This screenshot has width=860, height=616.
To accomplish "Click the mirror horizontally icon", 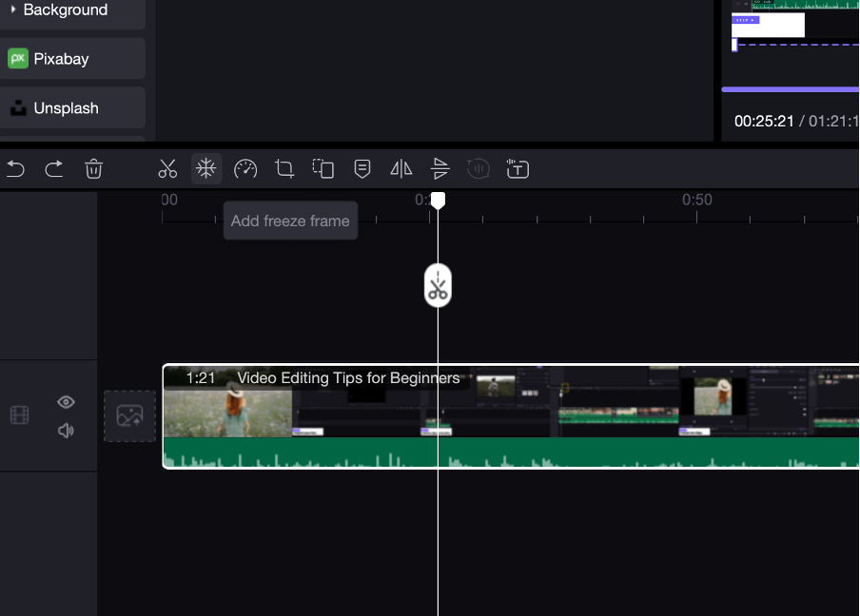I will click(401, 169).
